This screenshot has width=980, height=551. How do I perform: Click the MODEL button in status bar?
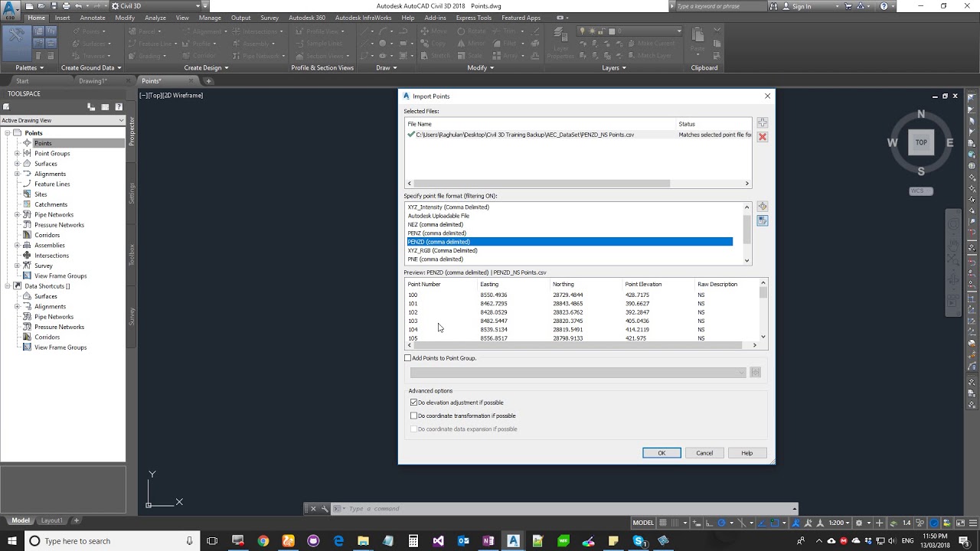(643, 523)
